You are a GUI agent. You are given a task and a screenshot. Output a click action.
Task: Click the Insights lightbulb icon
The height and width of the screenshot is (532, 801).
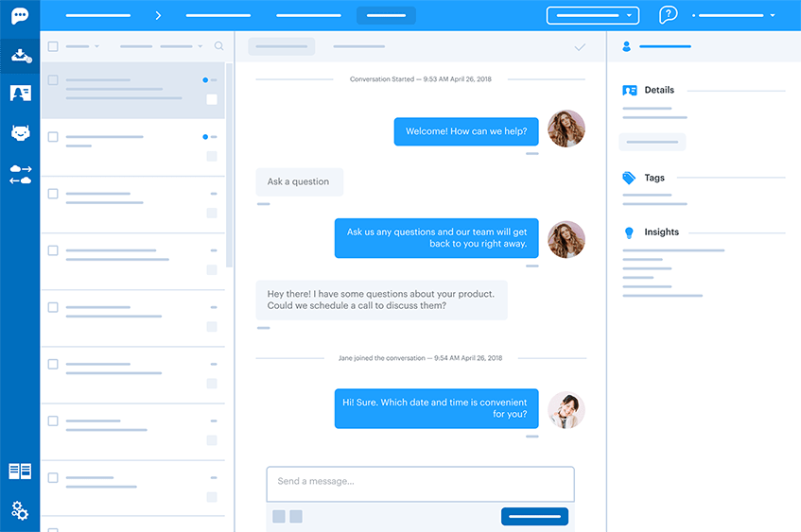click(x=629, y=232)
